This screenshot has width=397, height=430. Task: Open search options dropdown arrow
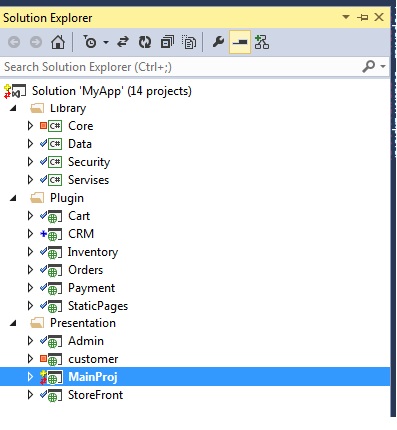point(383,66)
